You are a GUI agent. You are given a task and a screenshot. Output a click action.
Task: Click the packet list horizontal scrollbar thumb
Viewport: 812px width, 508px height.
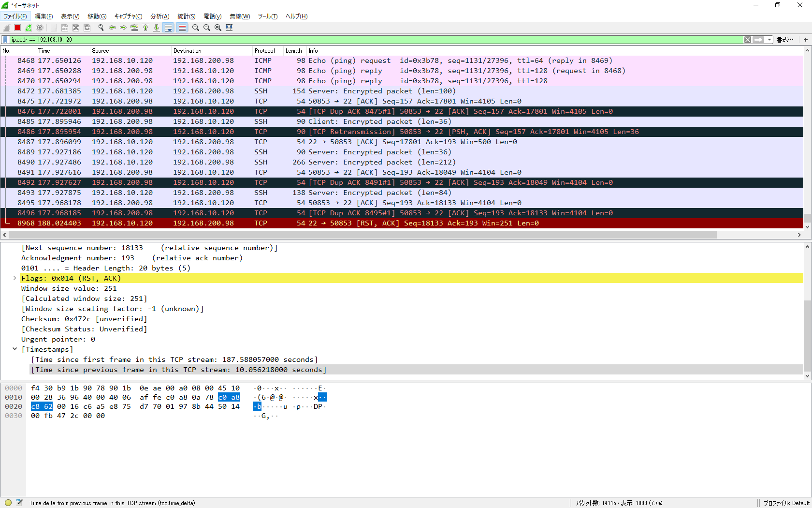click(x=362, y=235)
